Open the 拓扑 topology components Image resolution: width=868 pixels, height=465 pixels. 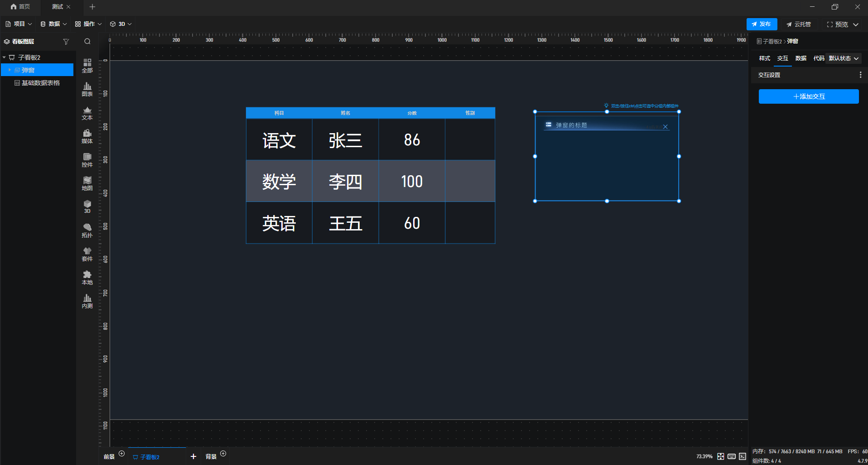[x=87, y=230]
